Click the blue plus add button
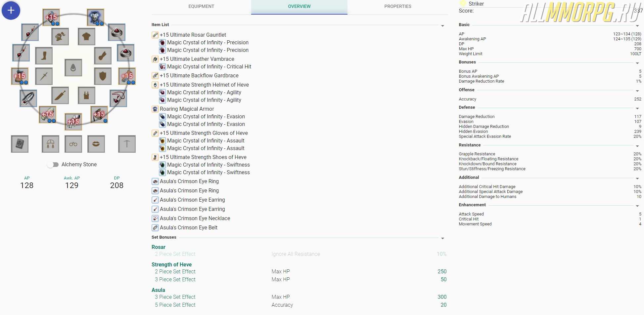 (x=11, y=11)
